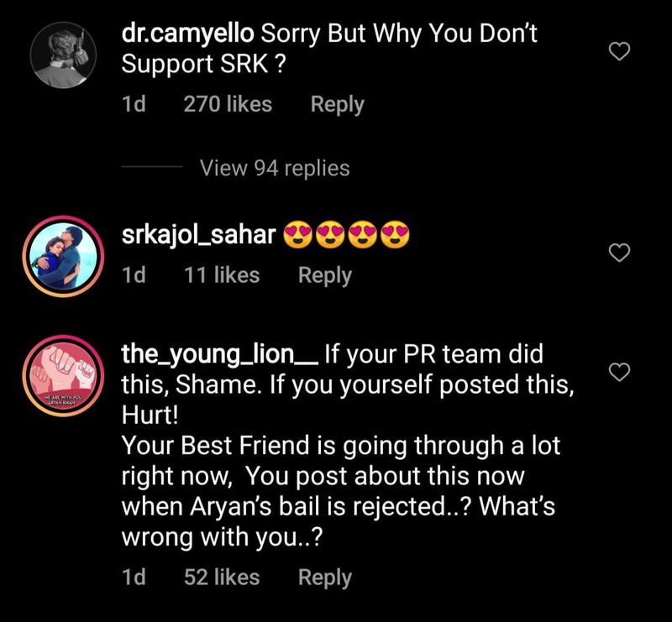Open srkajol_sahar profile picture story ring

click(60, 258)
